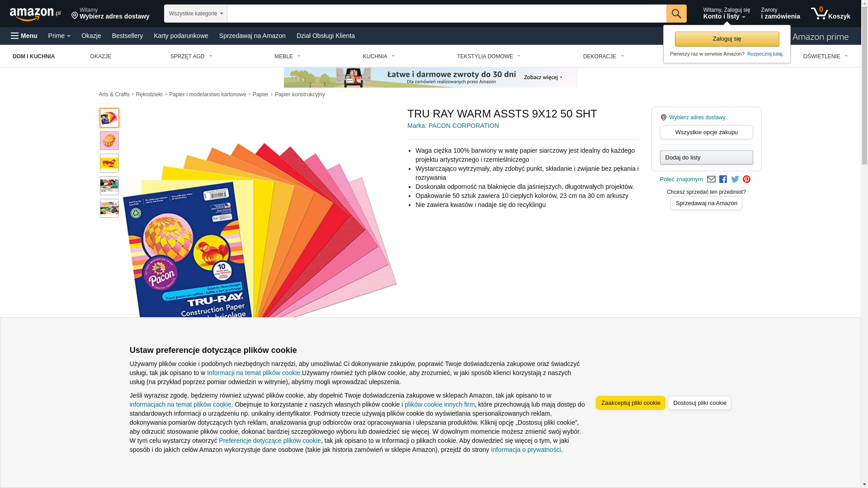Go to Amazon.pl home logo
The image size is (868, 488).
[35, 14]
